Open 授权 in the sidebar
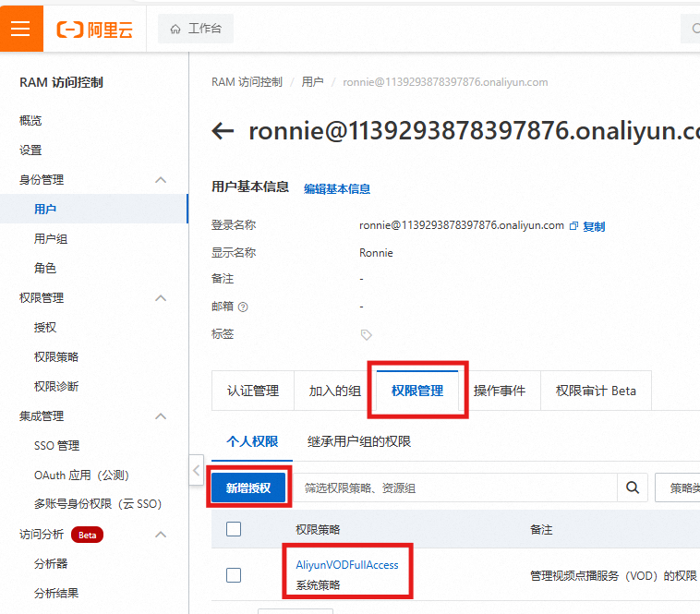Viewport: 700px width, 614px height. pos(45,328)
